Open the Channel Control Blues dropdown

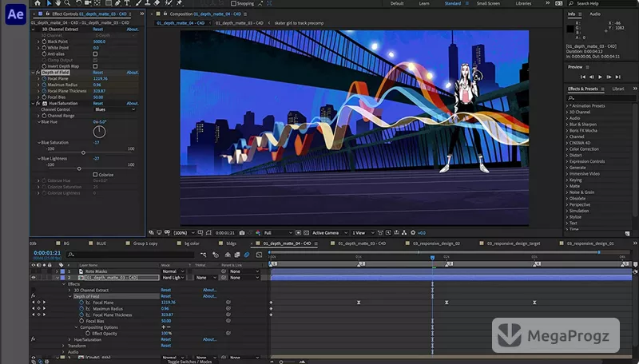(115, 109)
